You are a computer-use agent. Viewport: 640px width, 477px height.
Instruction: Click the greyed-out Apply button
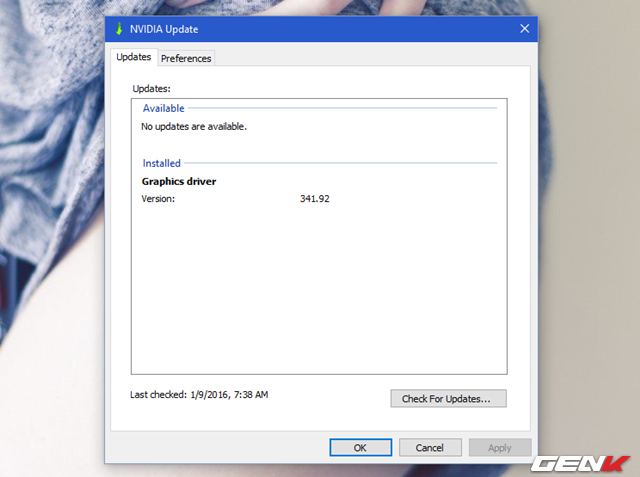[x=500, y=448]
